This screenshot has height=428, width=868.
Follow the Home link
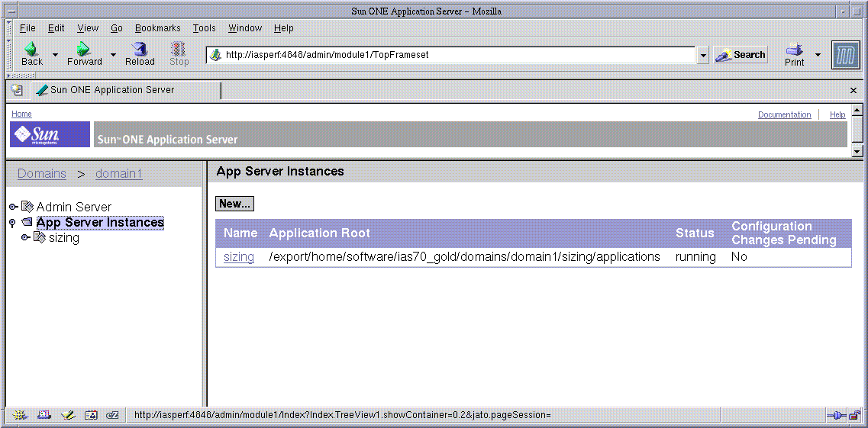pyautogui.click(x=21, y=114)
